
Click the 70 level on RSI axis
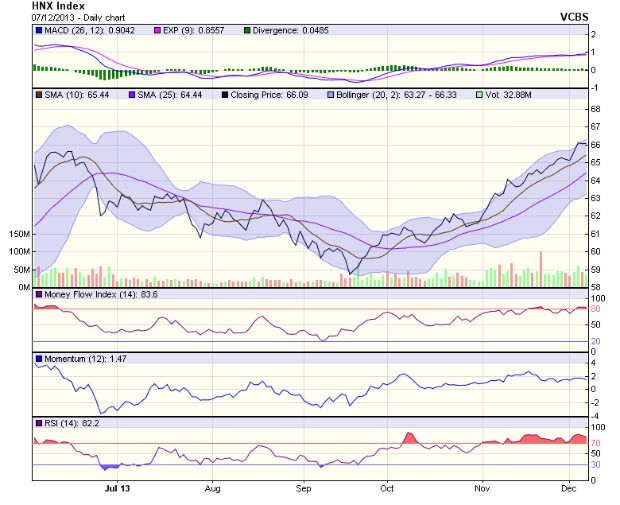(594, 442)
